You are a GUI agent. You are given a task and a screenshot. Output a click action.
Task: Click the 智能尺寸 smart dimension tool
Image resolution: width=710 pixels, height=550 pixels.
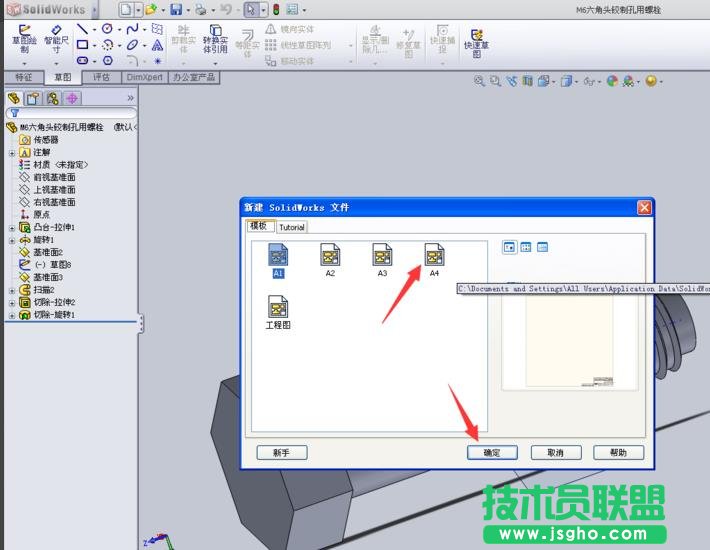(x=56, y=39)
